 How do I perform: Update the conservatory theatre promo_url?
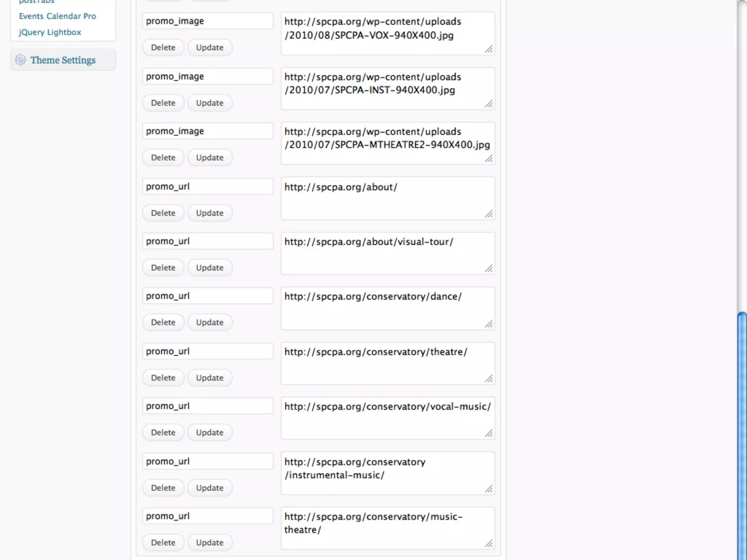tap(210, 378)
